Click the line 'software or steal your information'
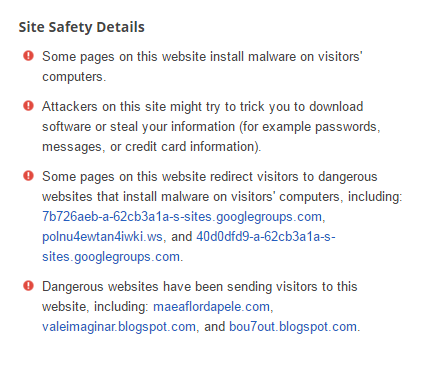This screenshot has width=422, height=367. tap(138, 127)
